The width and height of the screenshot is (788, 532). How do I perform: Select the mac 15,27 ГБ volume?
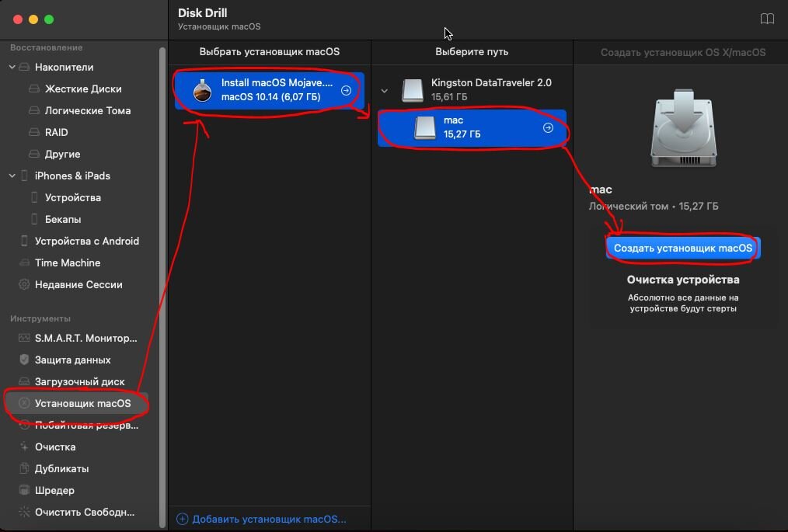point(472,127)
